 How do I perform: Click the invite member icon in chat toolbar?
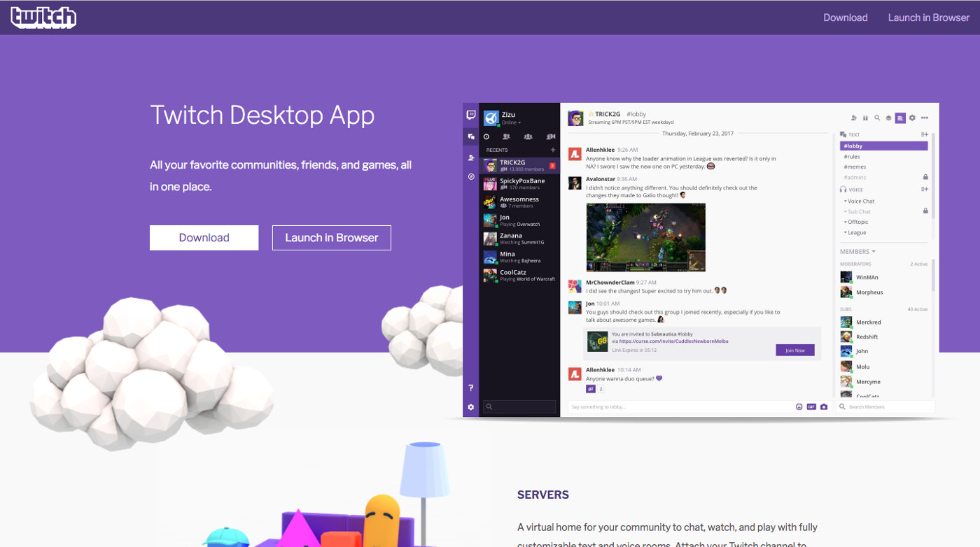854,118
